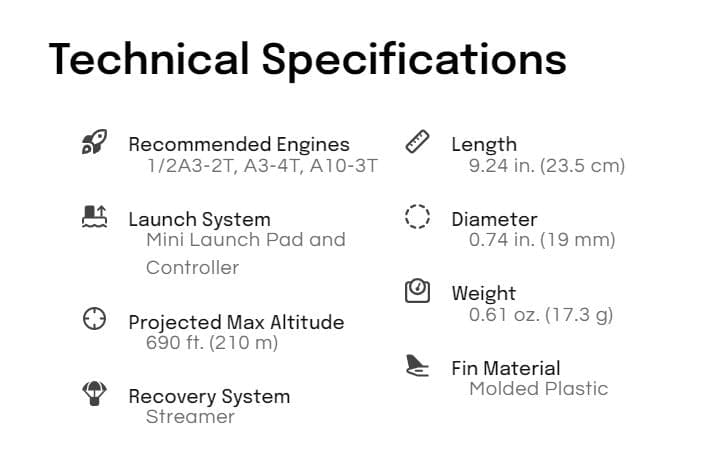The width and height of the screenshot is (725, 455).
Task: Select the Projected Max Altitude label
Action: pos(236,322)
